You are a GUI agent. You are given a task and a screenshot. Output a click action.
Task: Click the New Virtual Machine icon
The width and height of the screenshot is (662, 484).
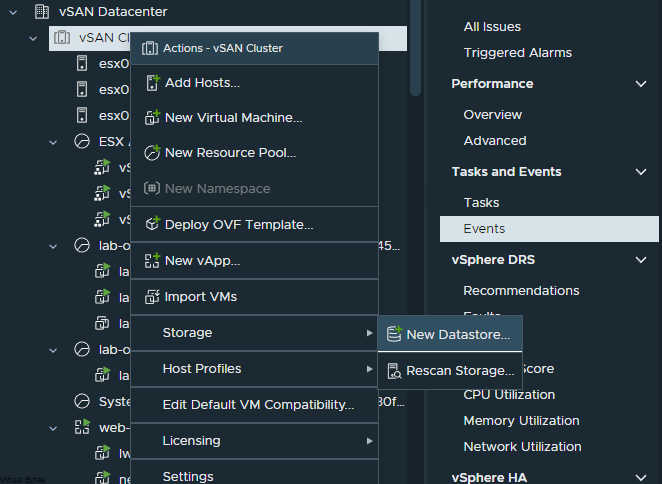[152, 117]
